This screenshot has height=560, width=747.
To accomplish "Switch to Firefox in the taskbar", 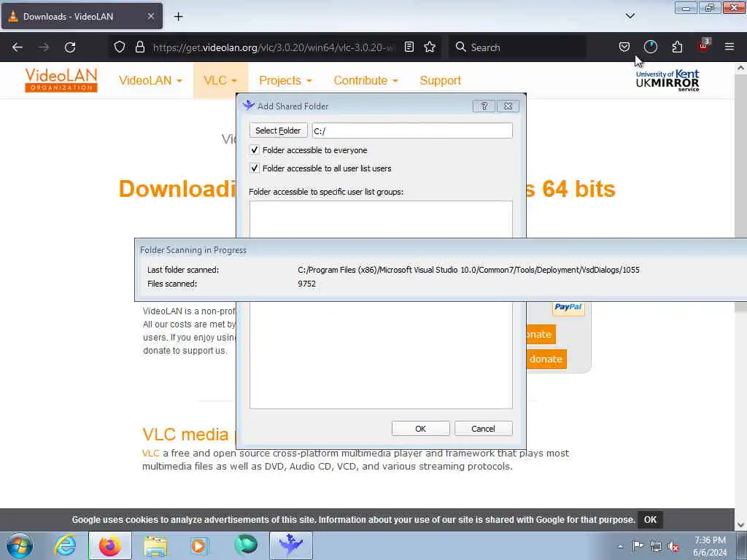I will click(109, 545).
